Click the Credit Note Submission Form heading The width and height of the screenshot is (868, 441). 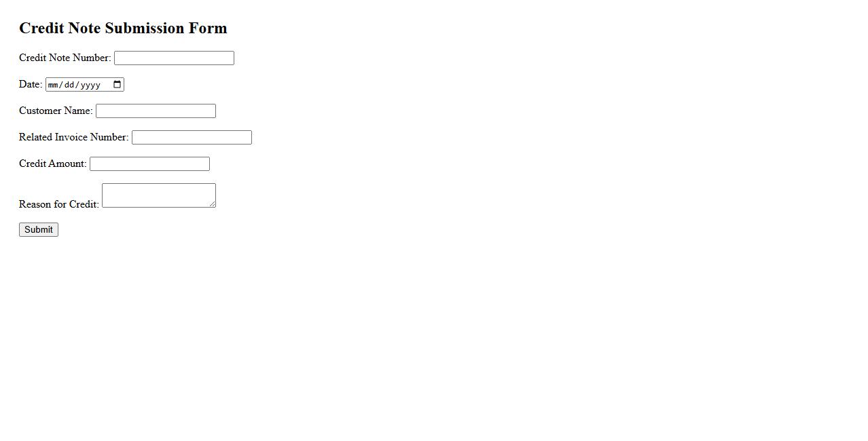point(123,28)
